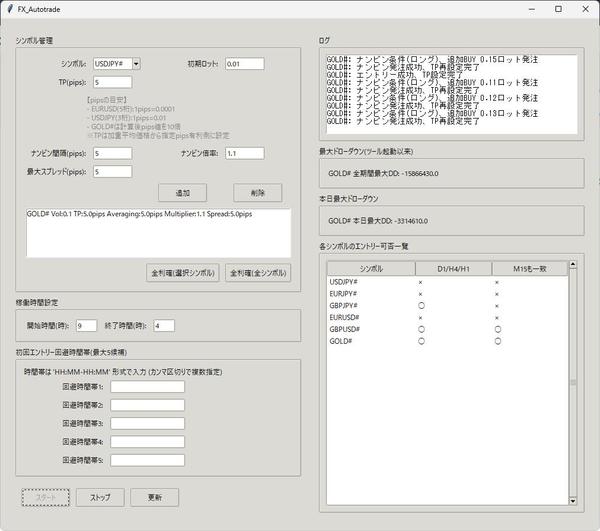
Task: Click log line エントリー成功、TP設定完了
Action: pyautogui.click(x=395, y=75)
